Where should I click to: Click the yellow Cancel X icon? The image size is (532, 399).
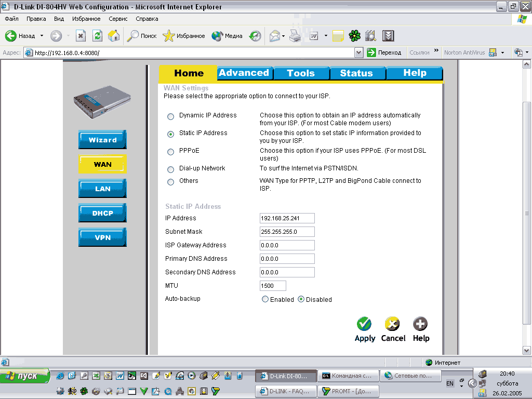coord(392,324)
